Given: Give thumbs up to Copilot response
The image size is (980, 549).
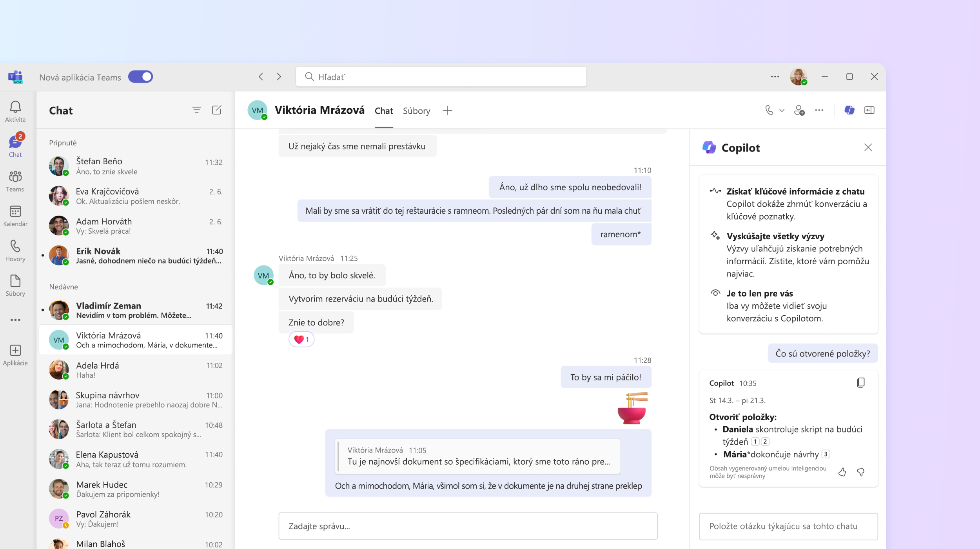Looking at the screenshot, I should coord(842,472).
